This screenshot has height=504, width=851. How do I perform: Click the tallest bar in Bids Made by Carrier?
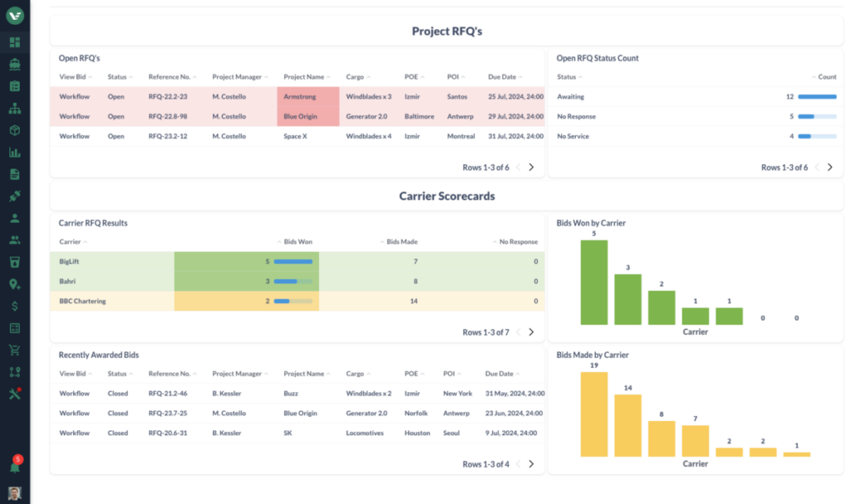[593, 413]
